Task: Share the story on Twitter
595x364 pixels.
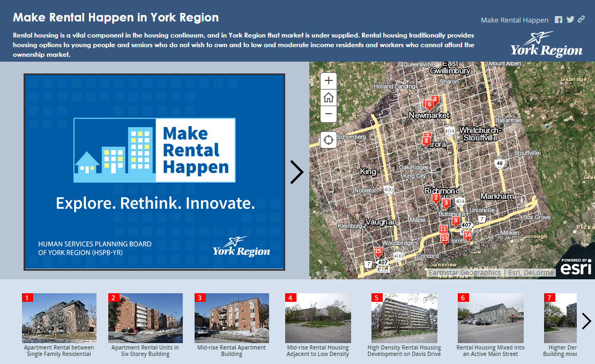Action: click(x=570, y=20)
